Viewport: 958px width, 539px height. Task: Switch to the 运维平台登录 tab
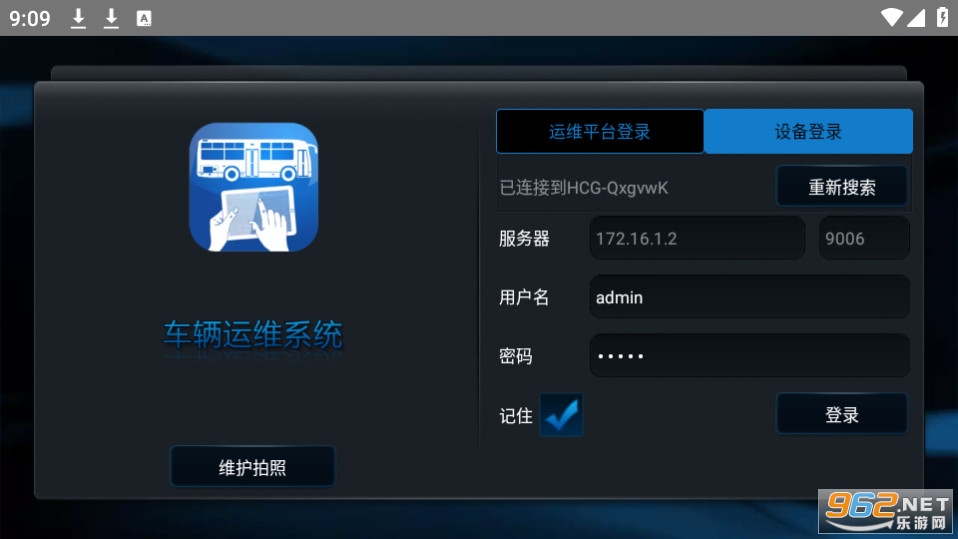[x=600, y=131]
